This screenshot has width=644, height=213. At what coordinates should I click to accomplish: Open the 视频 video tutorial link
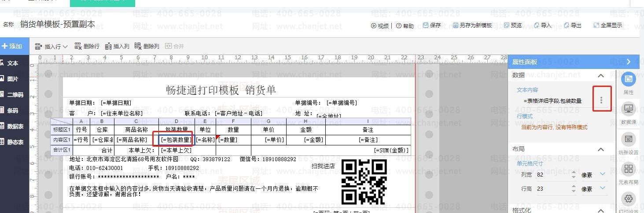tap(380, 26)
